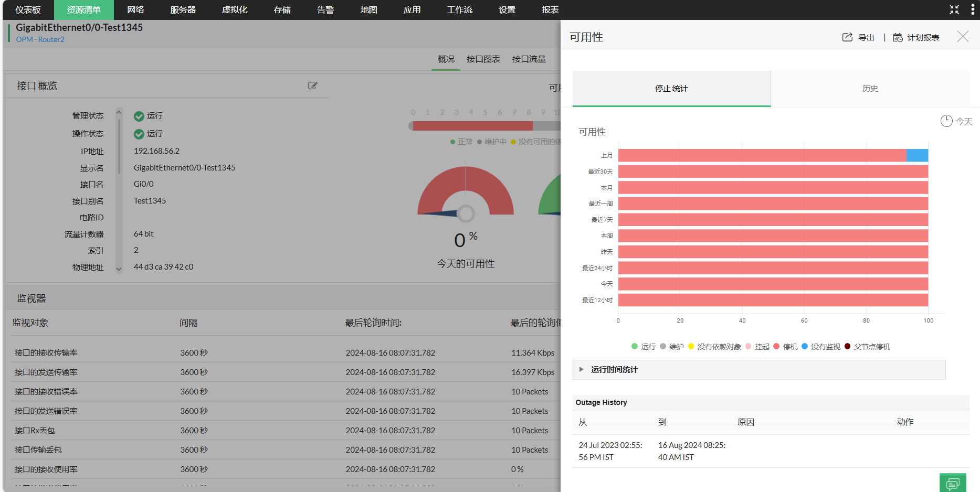Open the 仪表板 menu
Screen dimensions: 980x492
(28, 10)
